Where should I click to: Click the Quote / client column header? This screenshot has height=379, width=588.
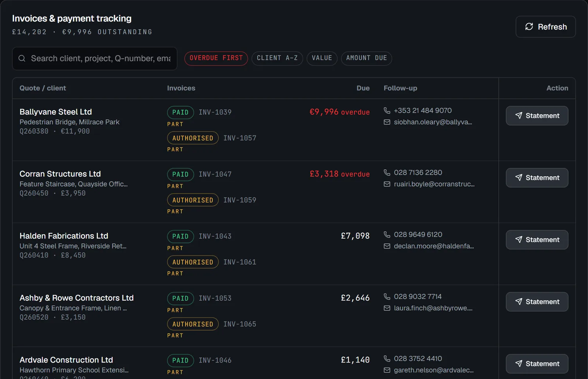point(43,88)
